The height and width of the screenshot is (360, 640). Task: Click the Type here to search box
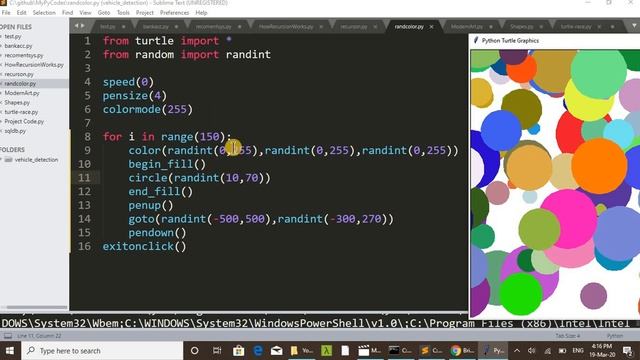tap(102, 351)
